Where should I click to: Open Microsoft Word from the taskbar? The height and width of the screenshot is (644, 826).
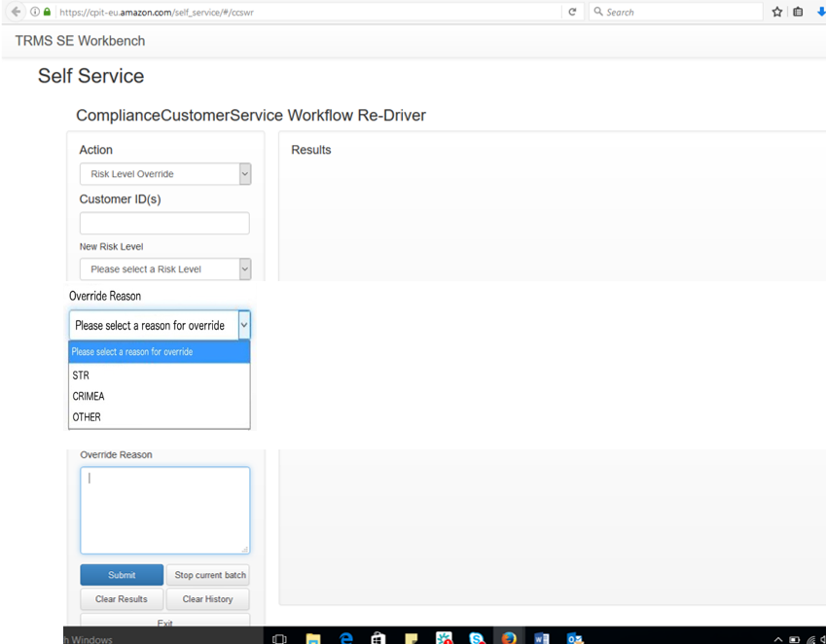542,638
